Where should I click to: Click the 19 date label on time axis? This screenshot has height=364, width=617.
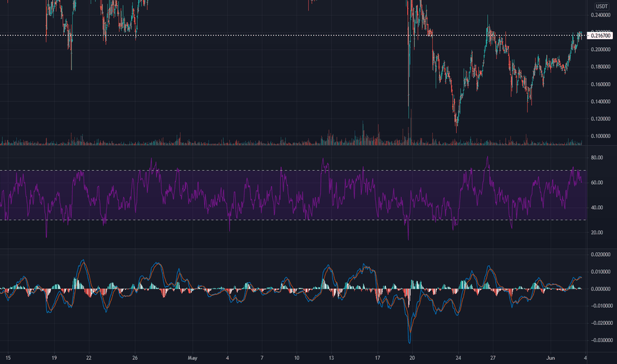pos(54,358)
